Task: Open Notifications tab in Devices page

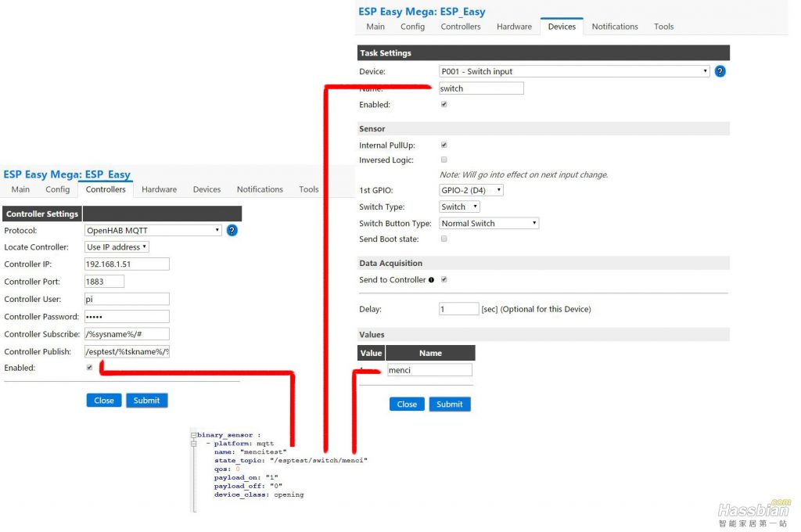Action: pyautogui.click(x=614, y=27)
